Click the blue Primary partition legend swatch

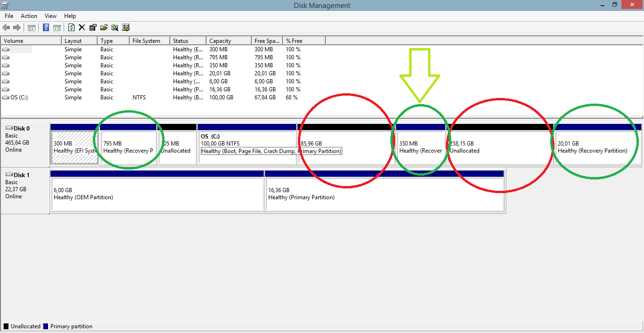46,326
